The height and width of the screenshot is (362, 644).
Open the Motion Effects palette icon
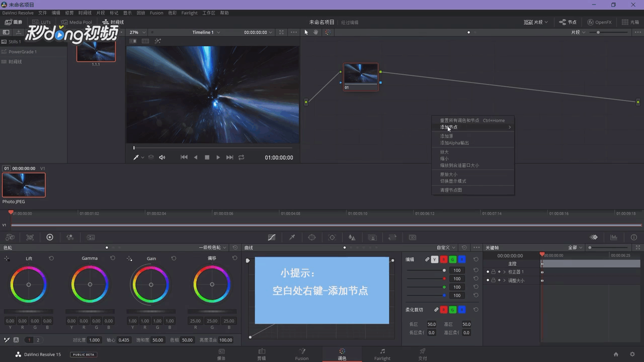(x=91, y=237)
